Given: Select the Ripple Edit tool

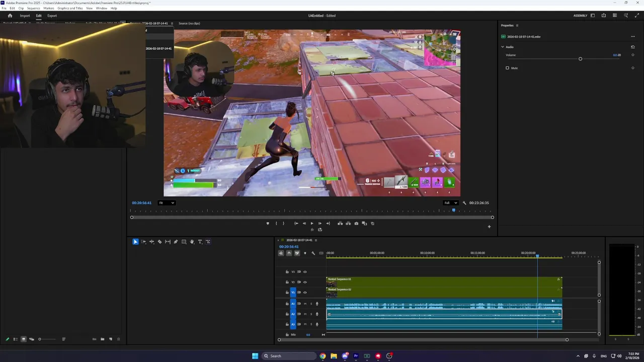Looking at the screenshot, I should point(151,242).
